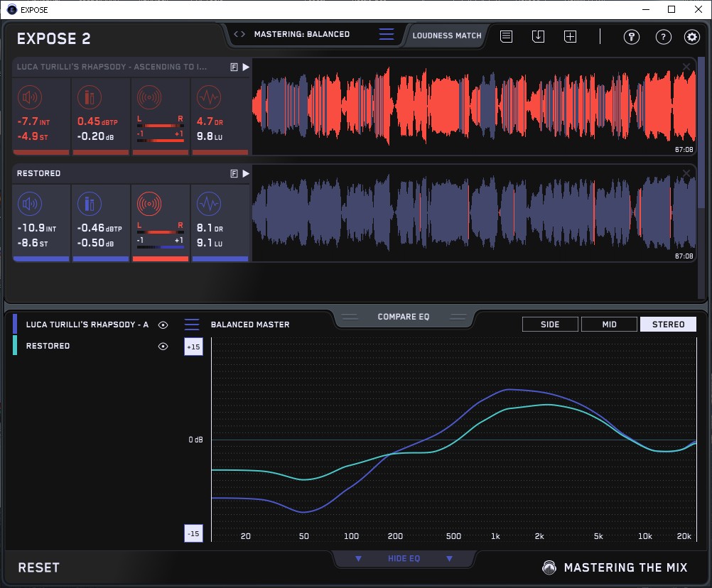The image size is (712, 588).
Task: Click the stereo phase icon on Luca Turilli track
Action: pyautogui.click(x=149, y=97)
